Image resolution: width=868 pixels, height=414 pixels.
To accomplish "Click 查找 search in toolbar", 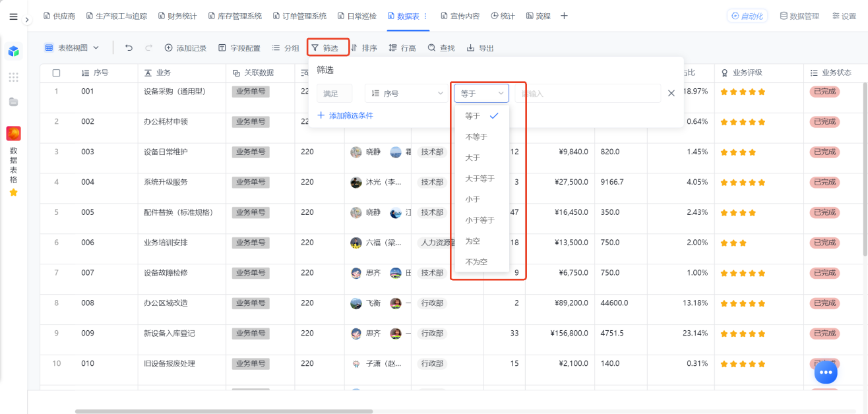I will tap(441, 47).
